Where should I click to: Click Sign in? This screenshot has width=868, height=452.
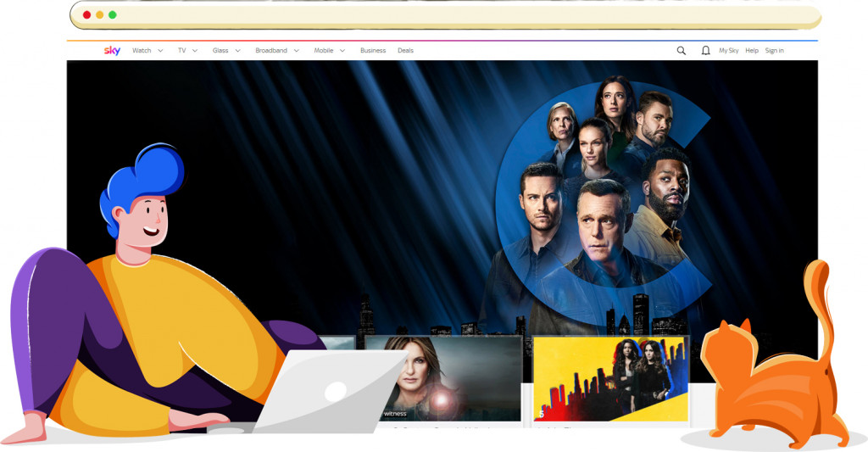[x=775, y=50]
